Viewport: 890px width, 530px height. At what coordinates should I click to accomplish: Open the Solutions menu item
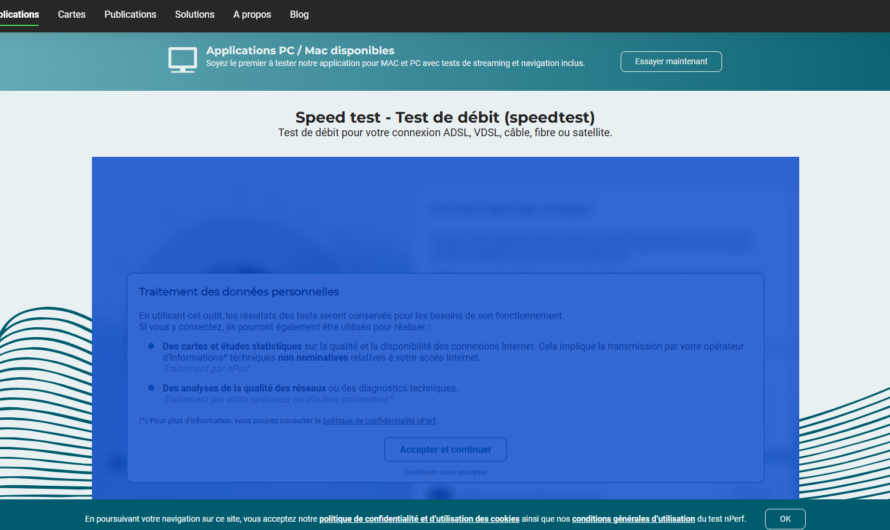point(195,15)
